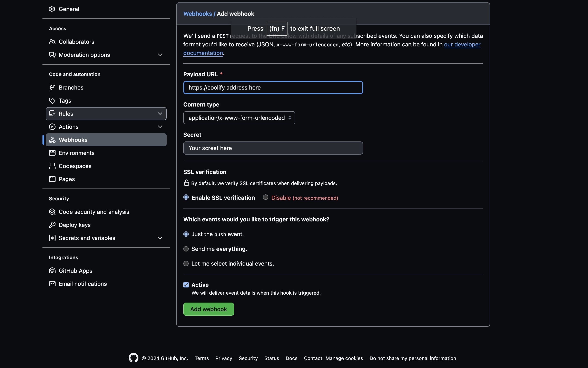Click Do not share my personal information
The height and width of the screenshot is (368, 588).
[413, 358]
